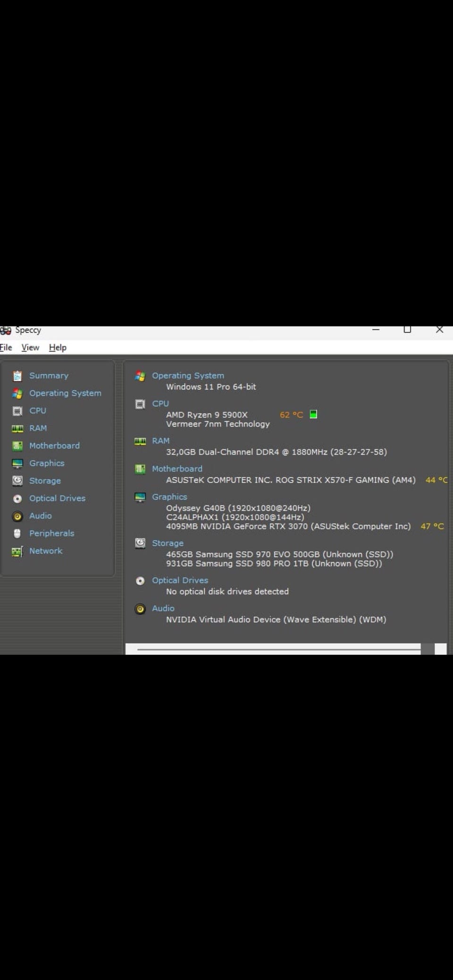Click the Operating System Windows flag sidebar icon
453x980 pixels.
coord(17,393)
